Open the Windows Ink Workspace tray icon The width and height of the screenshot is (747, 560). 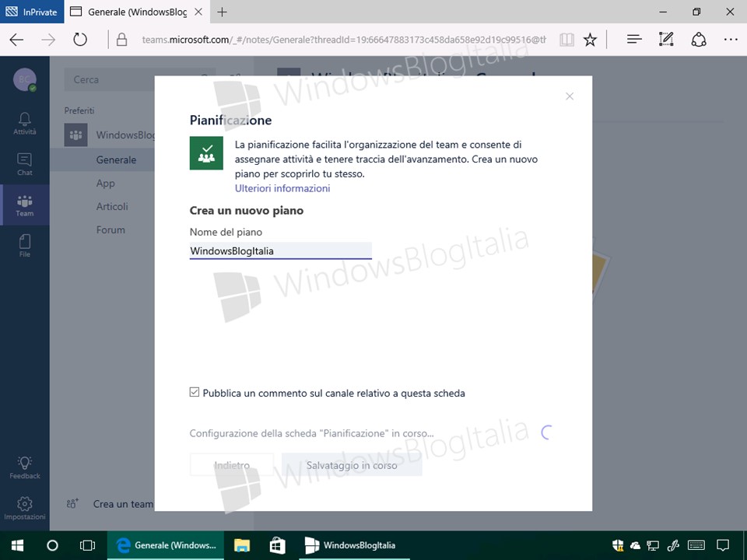[x=674, y=545]
